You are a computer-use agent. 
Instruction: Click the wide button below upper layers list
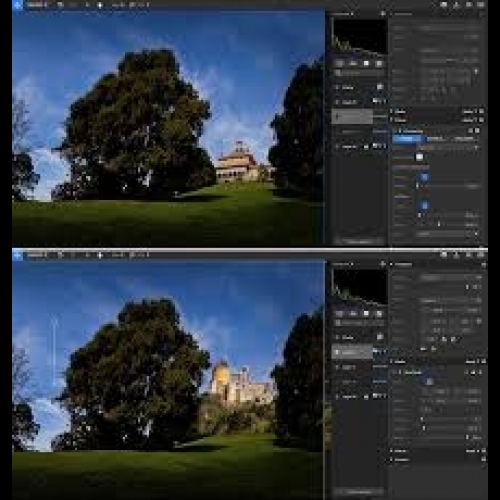click(359, 241)
